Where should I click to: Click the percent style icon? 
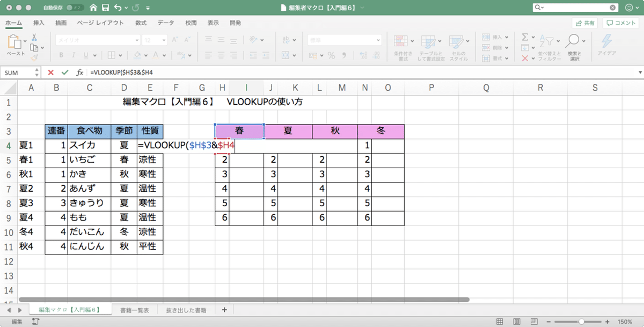(x=331, y=55)
